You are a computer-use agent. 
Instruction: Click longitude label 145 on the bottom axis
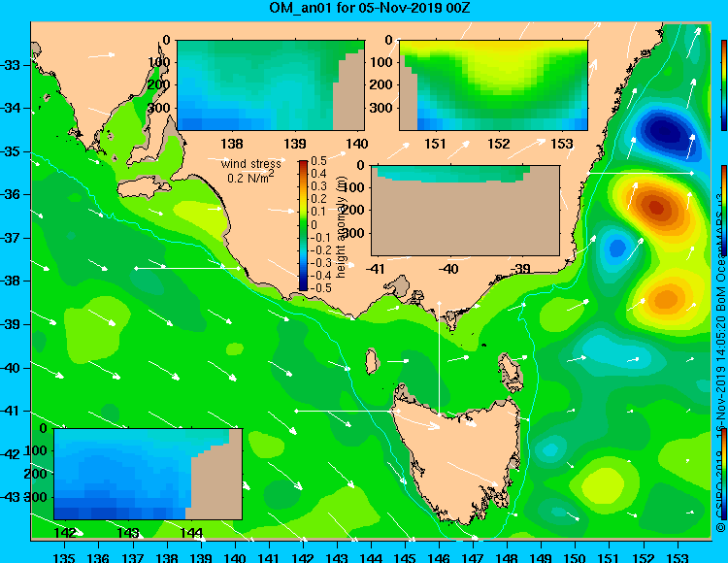[405, 556]
